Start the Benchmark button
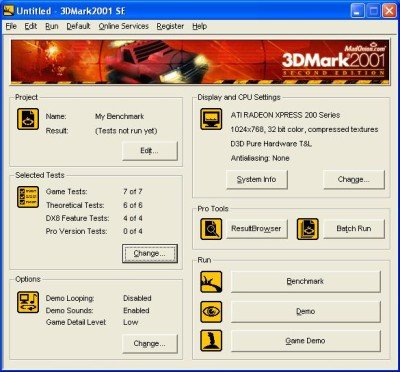Screen dimensions: 400x372 (x=305, y=281)
